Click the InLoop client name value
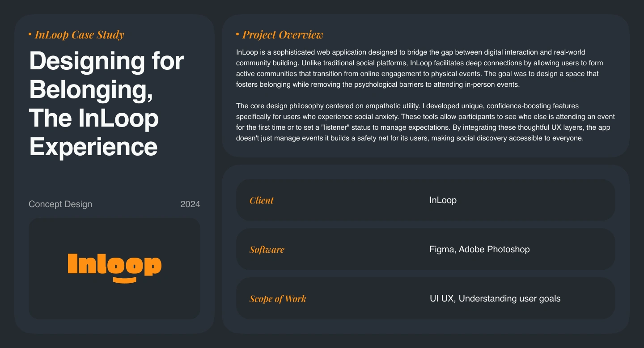 pyautogui.click(x=443, y=200)
